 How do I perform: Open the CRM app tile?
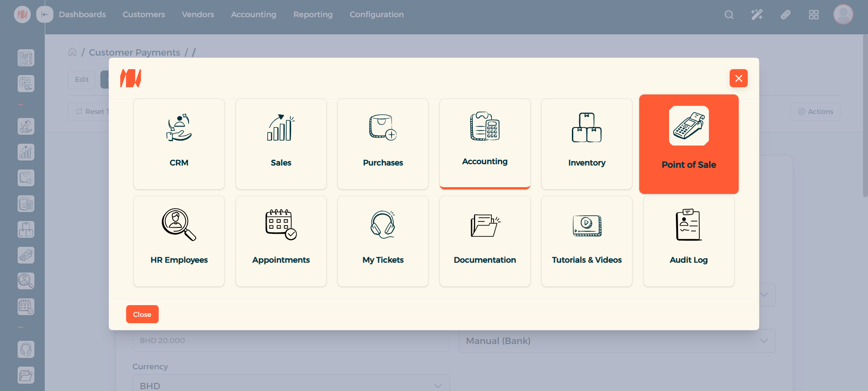pos(179,144)
